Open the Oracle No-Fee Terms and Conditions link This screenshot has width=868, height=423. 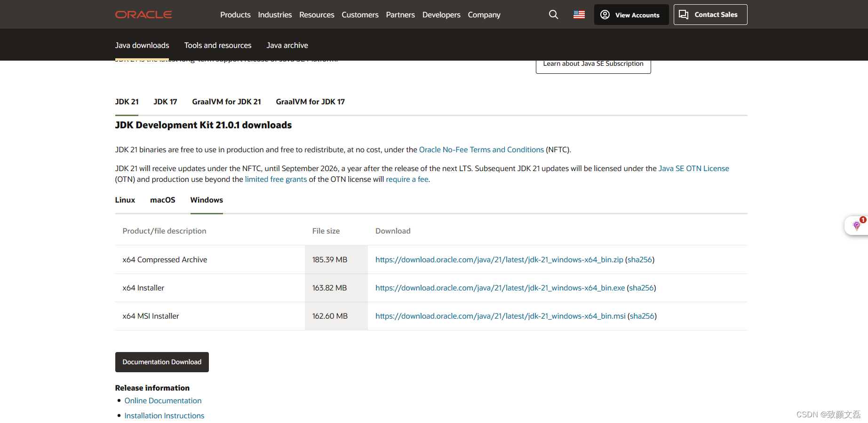coord(481,149)
